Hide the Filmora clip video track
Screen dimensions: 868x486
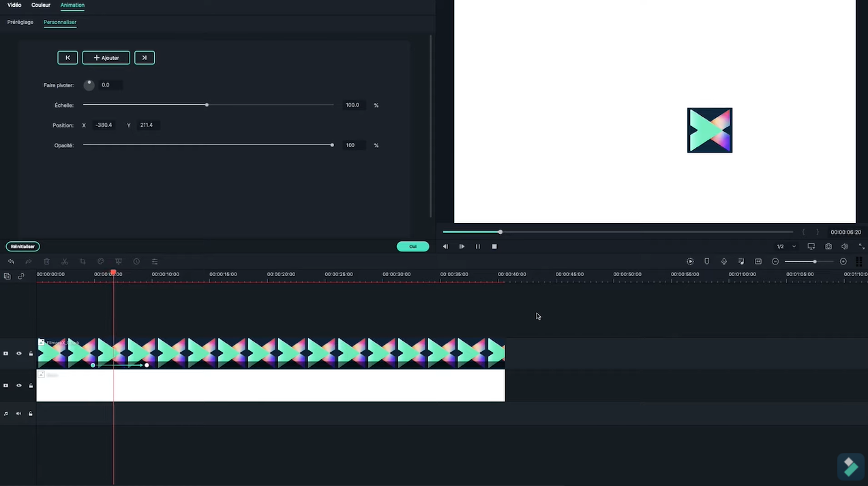[x=19, y=354]
